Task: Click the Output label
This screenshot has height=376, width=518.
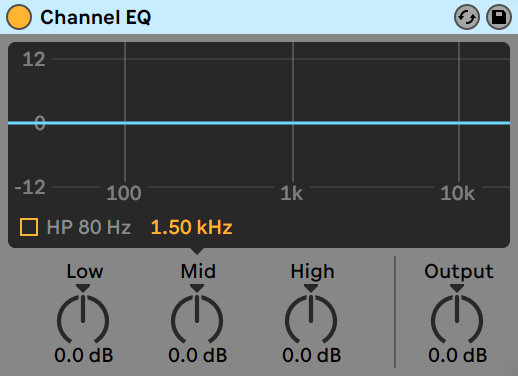Action: (459, 271)
